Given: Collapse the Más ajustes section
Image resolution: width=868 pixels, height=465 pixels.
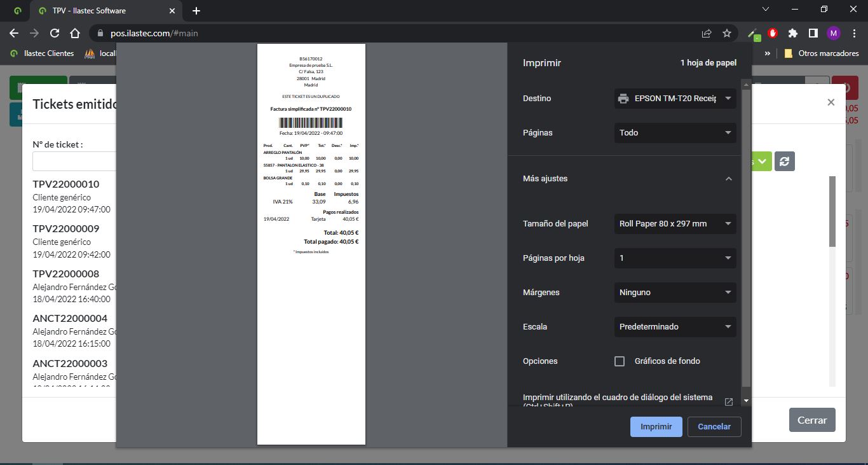Looking at the screenshot, I should pos(729,179).
